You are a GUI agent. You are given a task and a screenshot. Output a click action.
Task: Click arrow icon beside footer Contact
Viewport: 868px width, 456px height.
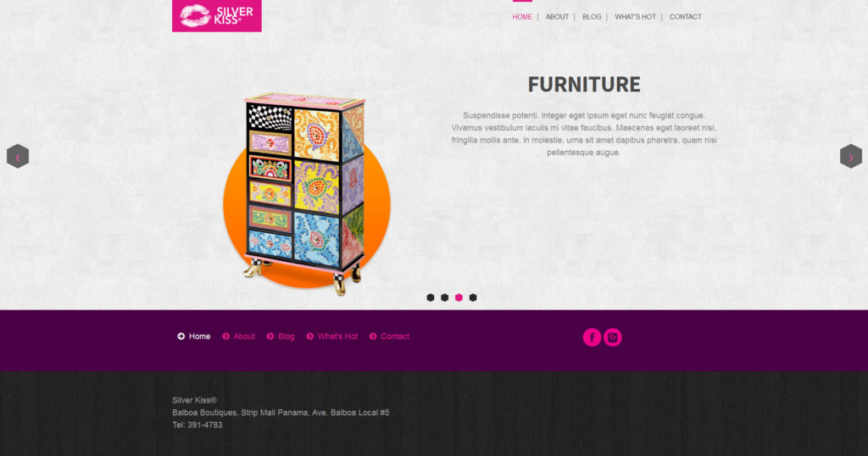click(x=373, y=336)
